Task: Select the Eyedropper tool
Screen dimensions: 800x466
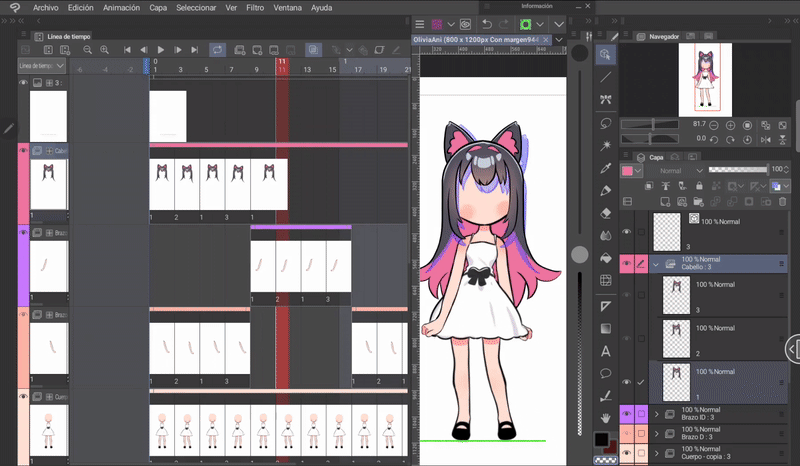Action: 606,168
